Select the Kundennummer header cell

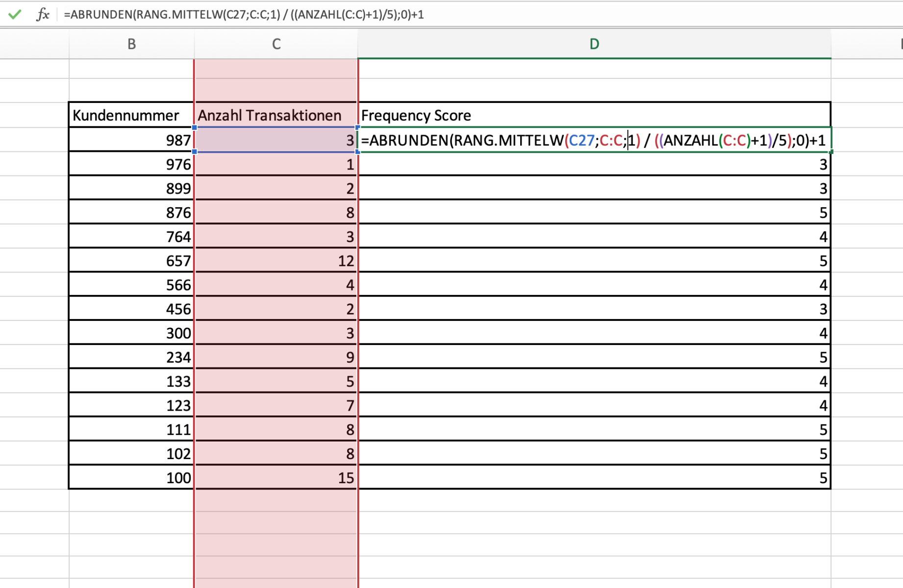tap(131, 115)
